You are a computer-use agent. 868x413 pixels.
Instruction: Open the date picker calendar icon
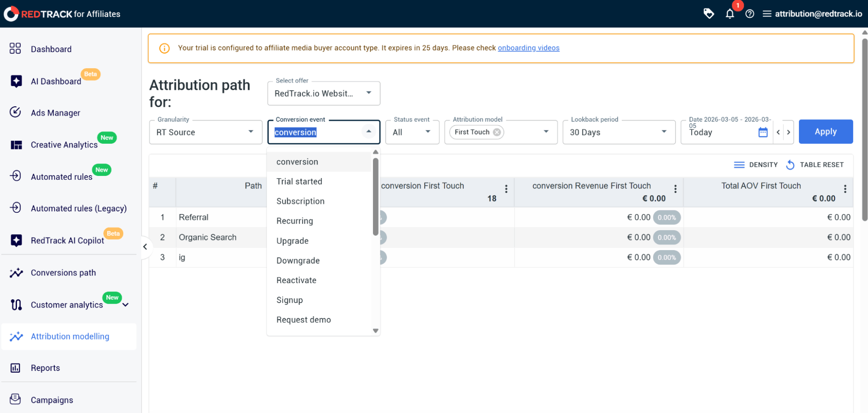tap(763, 132)
